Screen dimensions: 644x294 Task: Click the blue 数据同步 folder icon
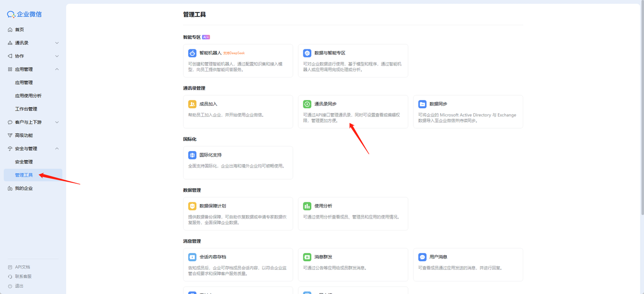pos(422,104)
